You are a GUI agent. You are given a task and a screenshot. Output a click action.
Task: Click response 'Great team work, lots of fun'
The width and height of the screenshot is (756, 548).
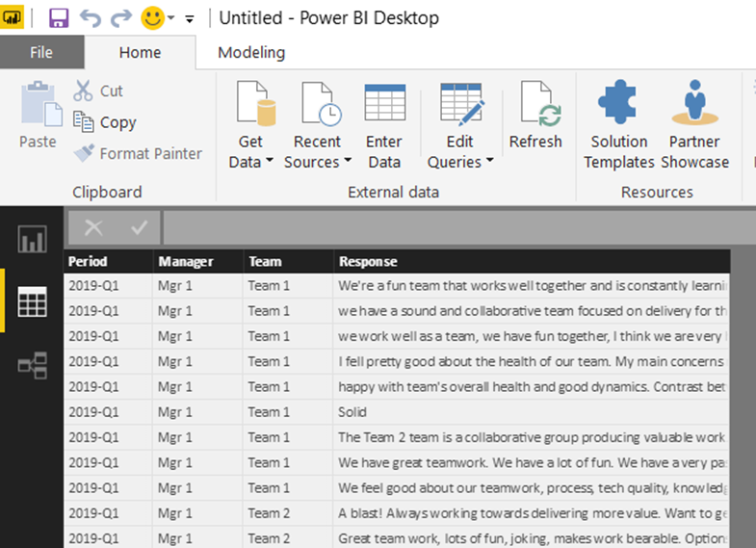(531, 537)
